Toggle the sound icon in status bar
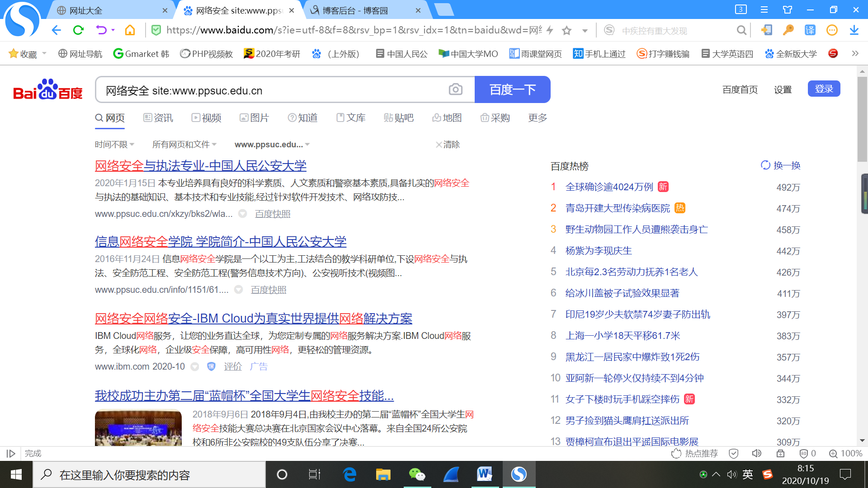 [756, 453]
